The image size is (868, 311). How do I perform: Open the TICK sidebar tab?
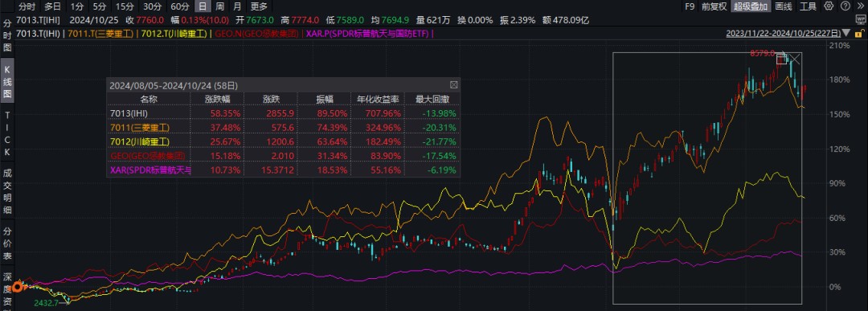[x=7, y=133]
